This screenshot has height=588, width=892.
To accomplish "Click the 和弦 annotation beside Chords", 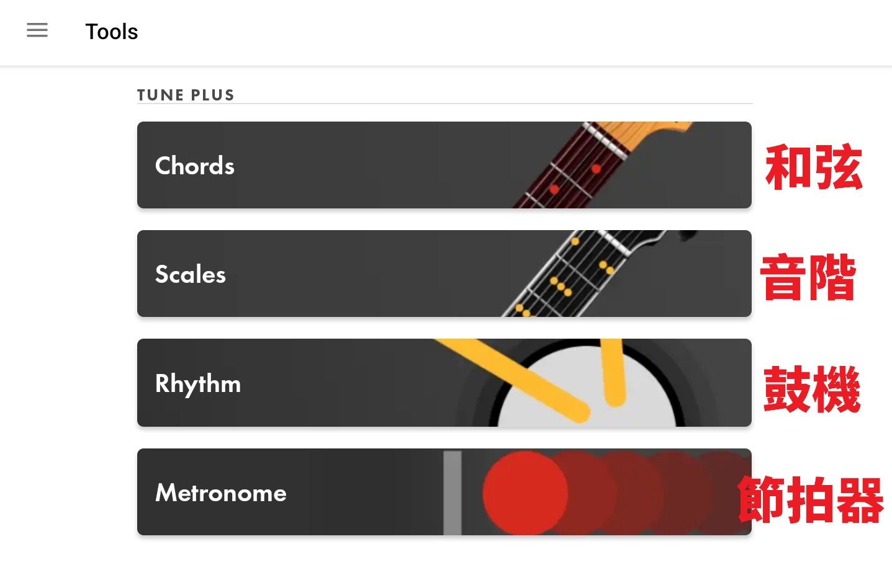I will 814,166.
